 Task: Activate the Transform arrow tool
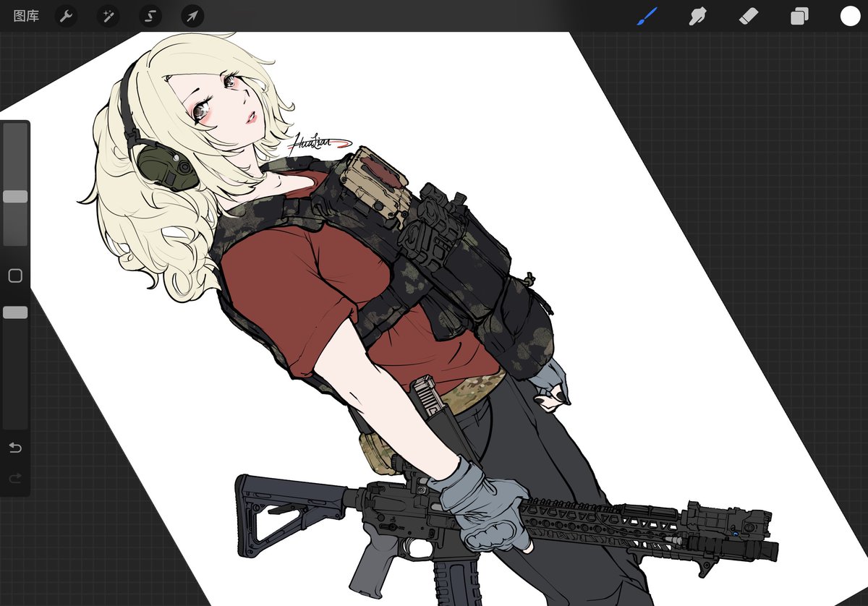point(192,16)
